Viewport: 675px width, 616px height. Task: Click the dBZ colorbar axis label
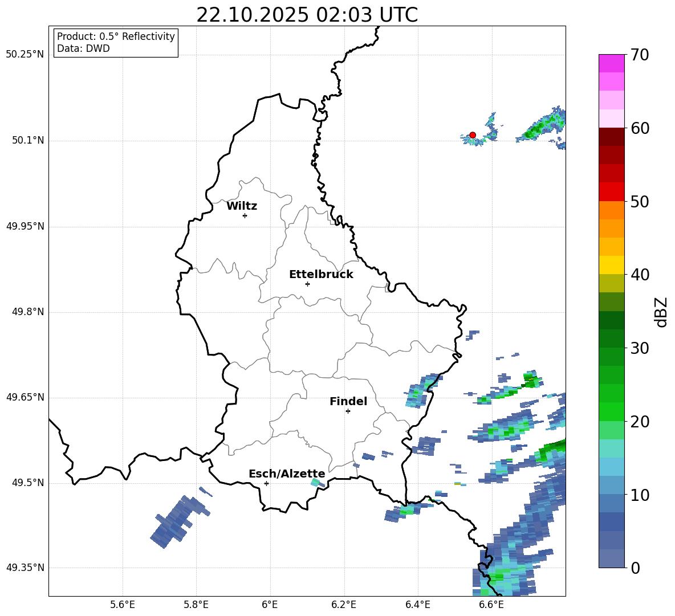pos(661,312)
